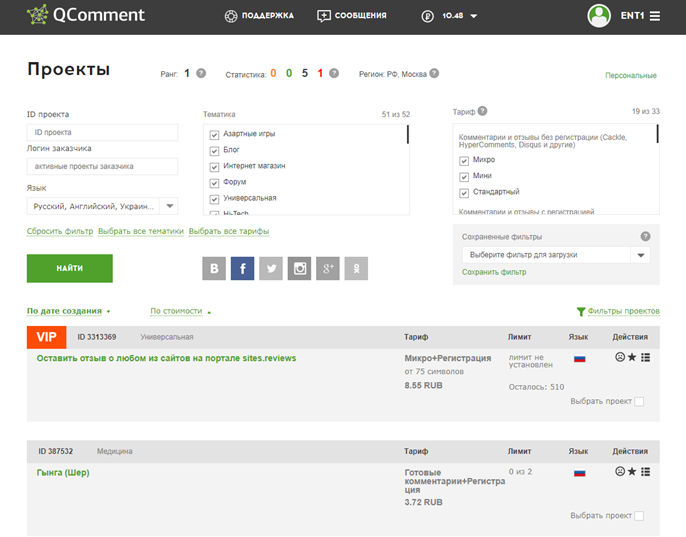This screenshot has width=686, height=537.
Task: Uncheck the Микро tariff checkbox
Action: [x=464, y=161]
